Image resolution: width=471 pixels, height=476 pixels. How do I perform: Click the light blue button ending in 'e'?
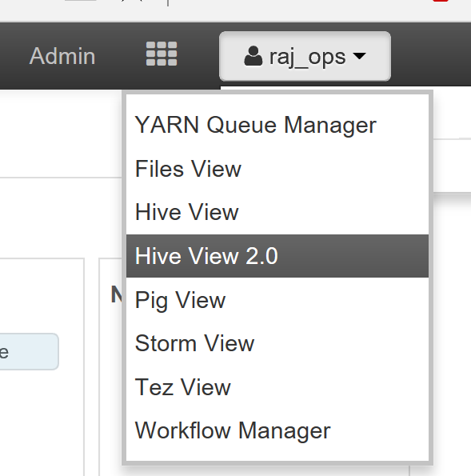29,352
